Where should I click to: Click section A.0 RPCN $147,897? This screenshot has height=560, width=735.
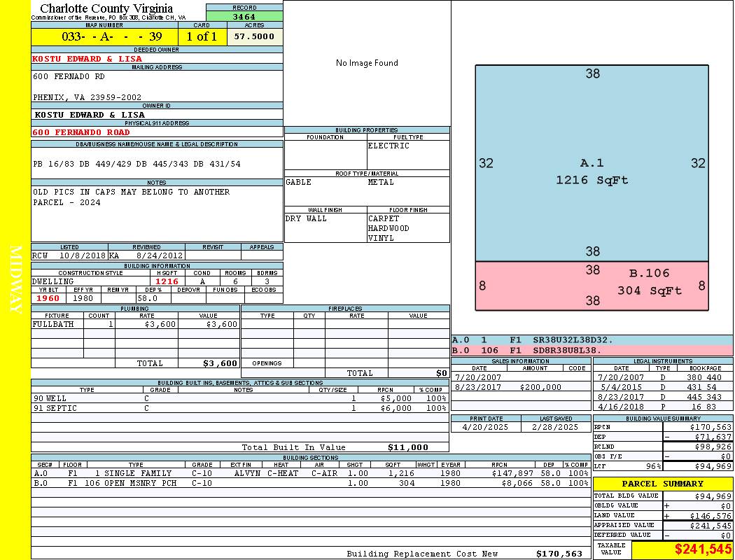tap(512, 473)
